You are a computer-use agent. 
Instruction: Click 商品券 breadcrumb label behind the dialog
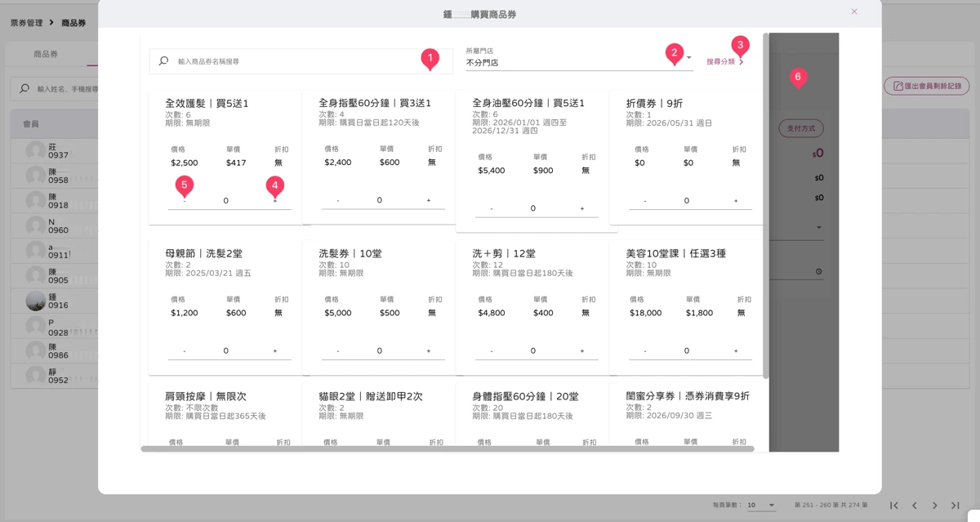pos(73,23)
